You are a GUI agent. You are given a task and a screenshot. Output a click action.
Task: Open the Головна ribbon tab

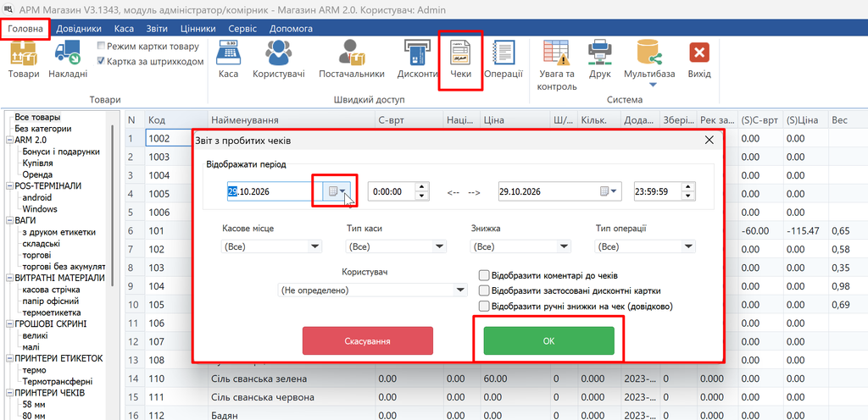(x=25, y=29)
